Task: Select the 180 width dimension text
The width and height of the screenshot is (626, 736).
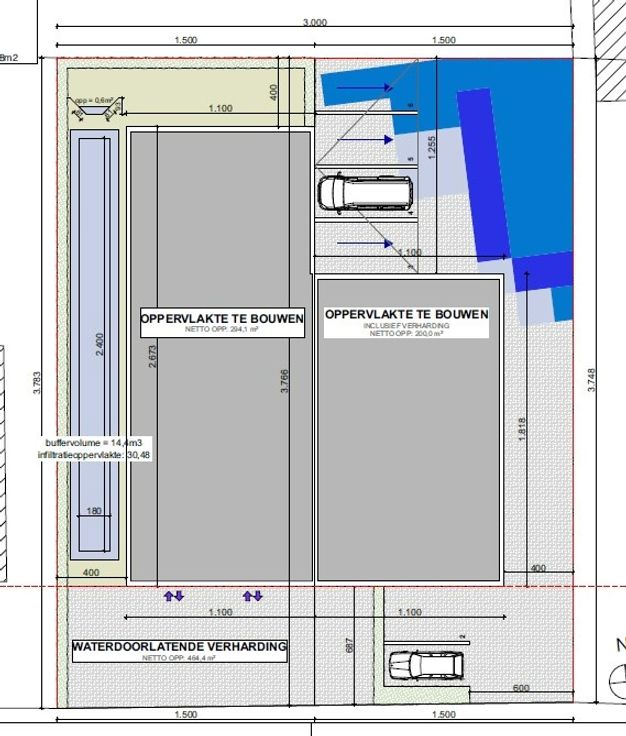Action: (95, 512)
